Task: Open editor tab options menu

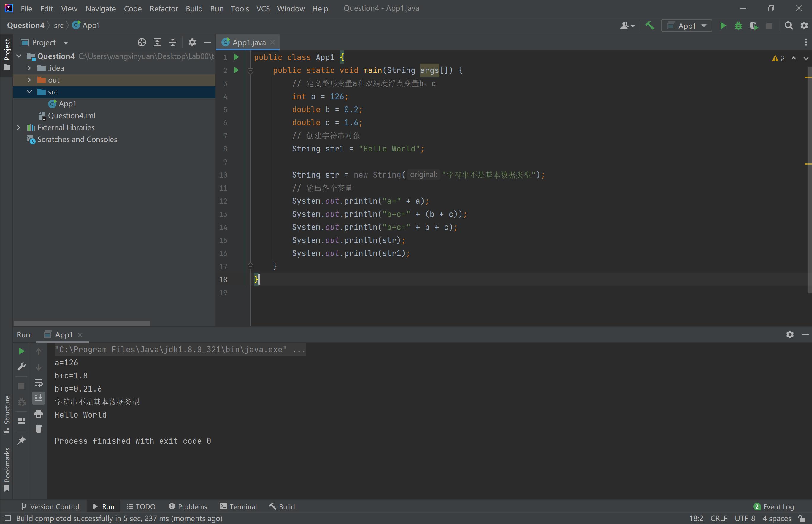Action: [x=805, y=42]
